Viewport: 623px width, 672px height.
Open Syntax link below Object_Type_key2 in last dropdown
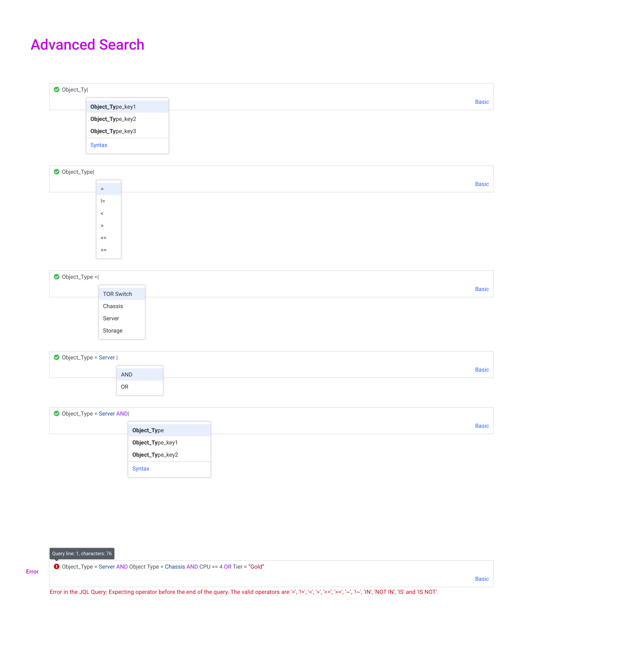[x=140, y=468]
